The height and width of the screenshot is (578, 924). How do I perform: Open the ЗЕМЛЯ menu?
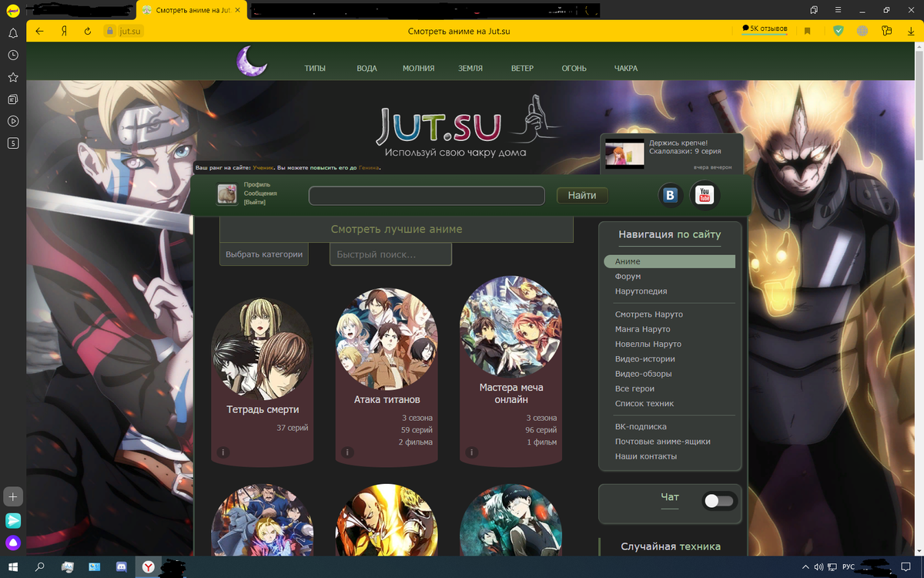pyautogui.click(x=470, y=69)
